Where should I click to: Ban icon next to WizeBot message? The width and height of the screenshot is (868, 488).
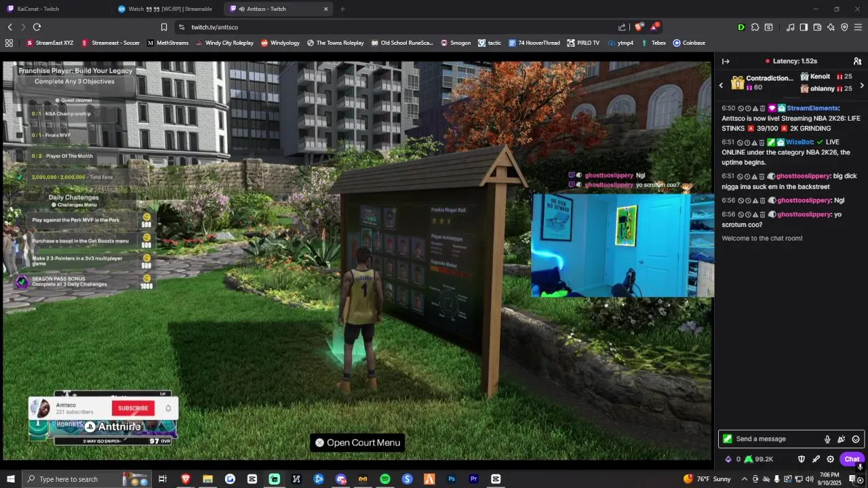click(741, 142)
